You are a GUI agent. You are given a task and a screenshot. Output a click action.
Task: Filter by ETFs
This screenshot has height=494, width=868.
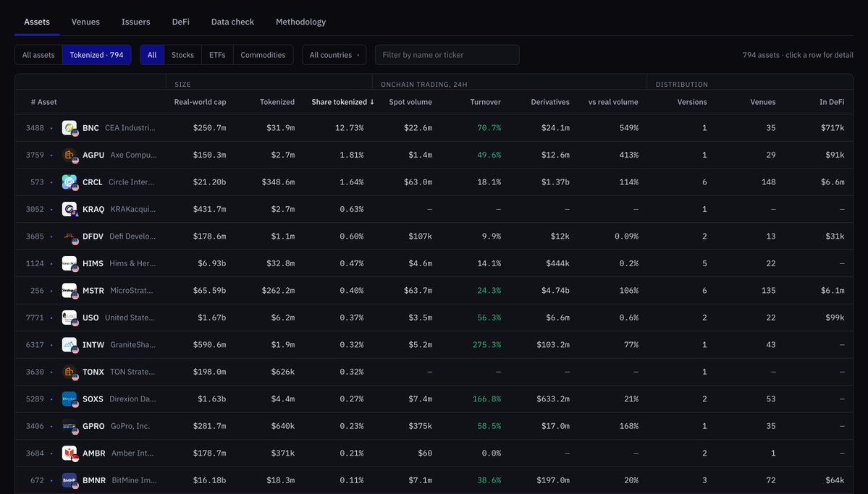point(217,55)
